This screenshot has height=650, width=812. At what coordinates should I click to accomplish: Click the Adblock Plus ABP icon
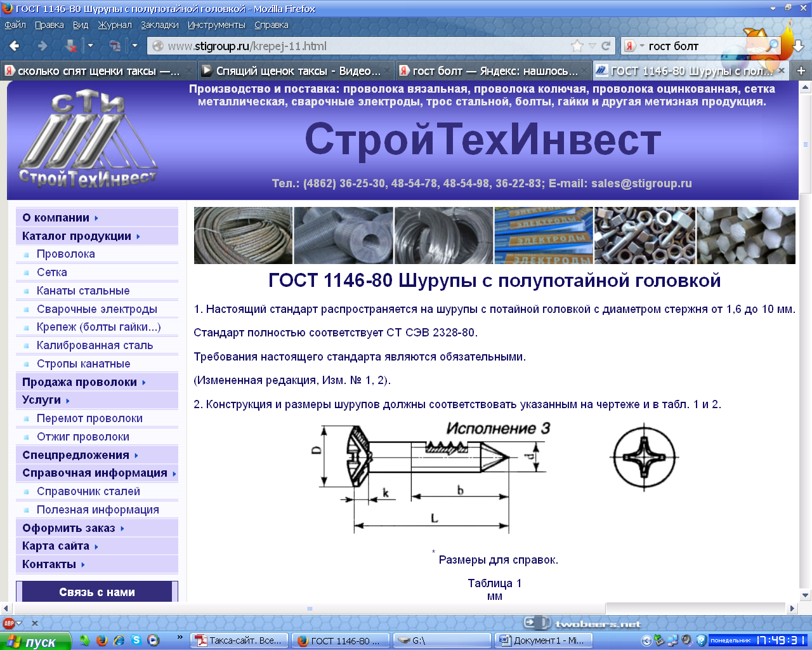pyautogui.click(x=8, y=623)
